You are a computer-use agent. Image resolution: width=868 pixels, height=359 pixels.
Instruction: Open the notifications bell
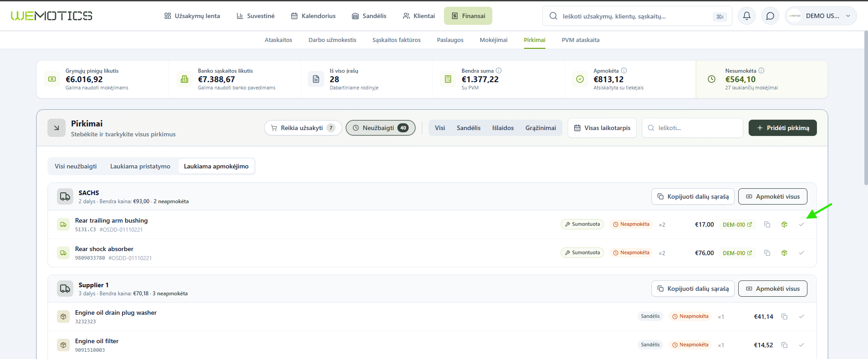(x=747, y=16)
